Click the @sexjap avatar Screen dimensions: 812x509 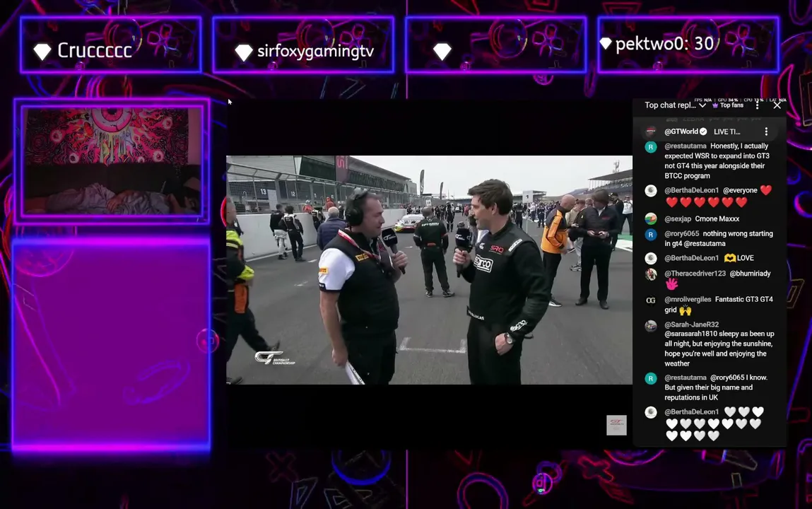[x=651, y=219]
